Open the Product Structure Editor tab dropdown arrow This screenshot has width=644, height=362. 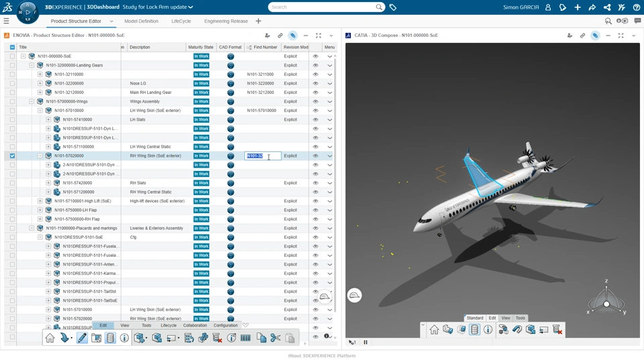pos(111,21)
